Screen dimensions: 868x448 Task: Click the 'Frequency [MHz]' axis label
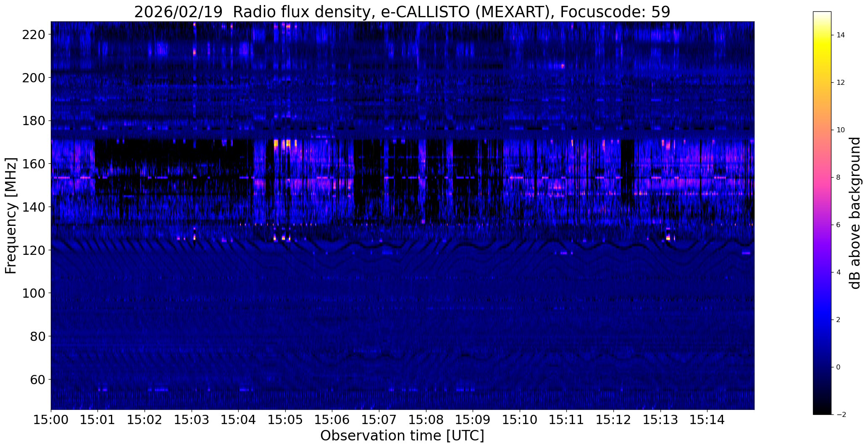pyautogui.click(x=11, y=216)
